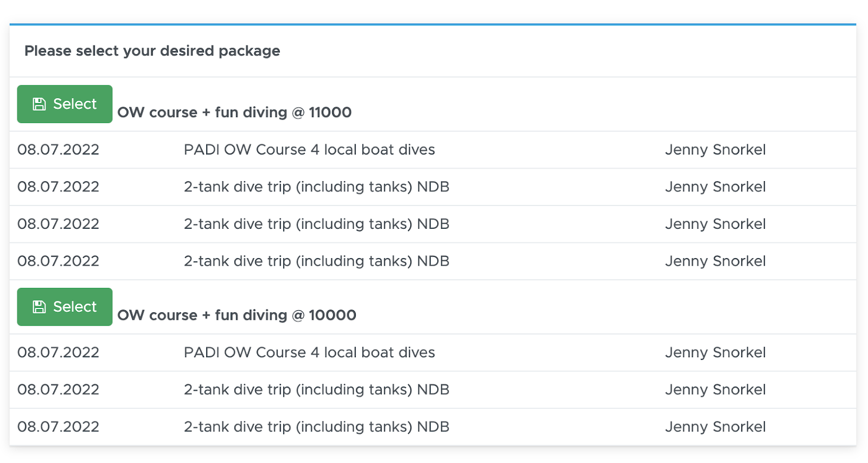Click the first 2-tank dive trip entry in the 11000 package

click(x=316, y=187)
